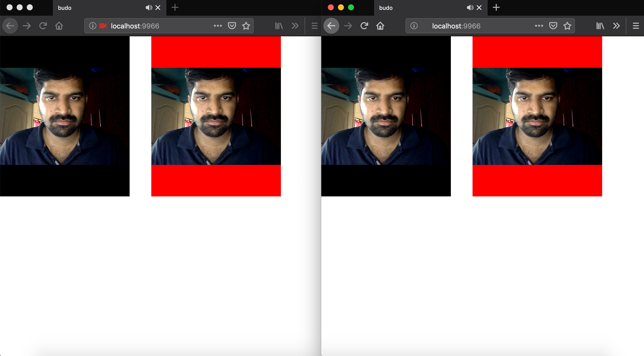Click the red camera sharing indicator

[103, 26]
